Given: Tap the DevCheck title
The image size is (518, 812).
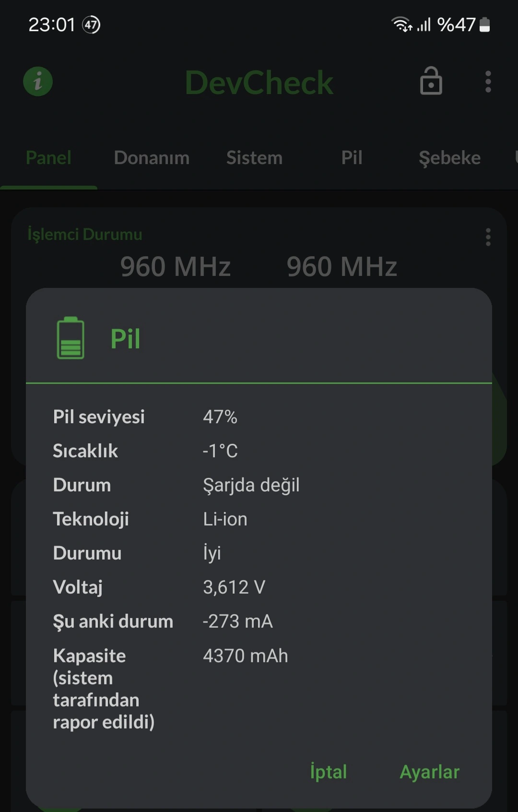Looking at the screenshot, I should tap(259, 83).
